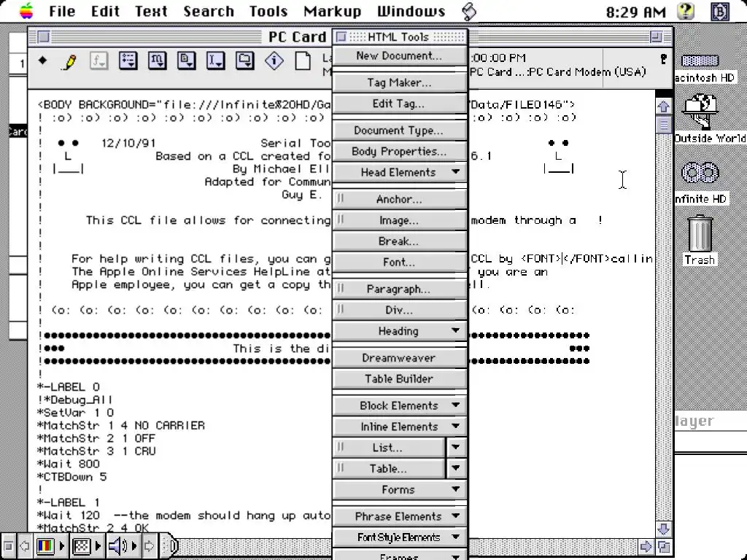
Task: Click the PC Card window zoom box
Action: (x=656, y=36)
